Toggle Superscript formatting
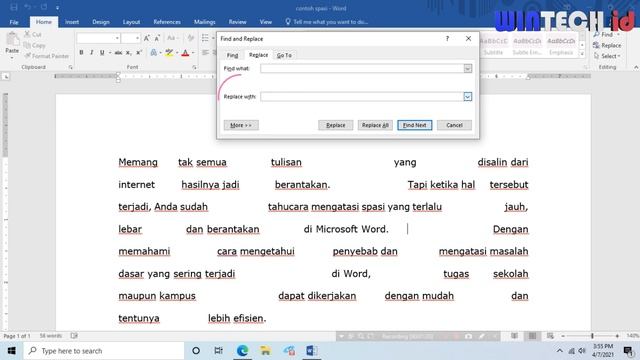 pyautogui.click(x=139, y=53)
